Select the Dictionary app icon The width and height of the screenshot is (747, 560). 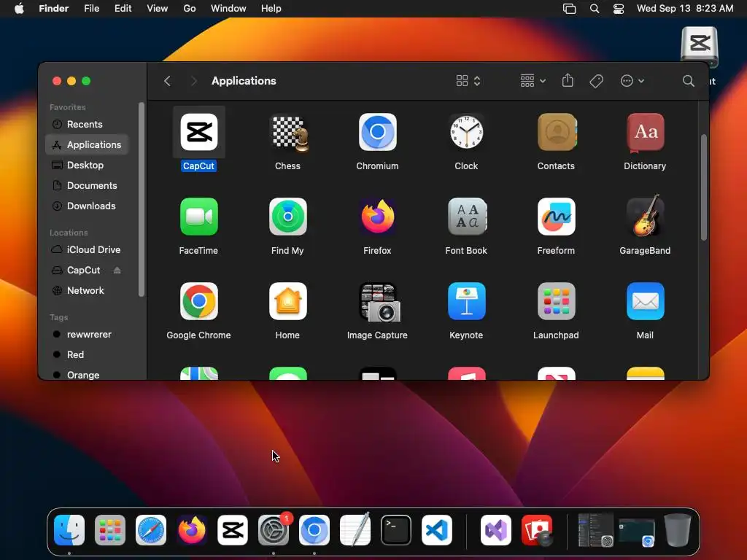(645, 132)
